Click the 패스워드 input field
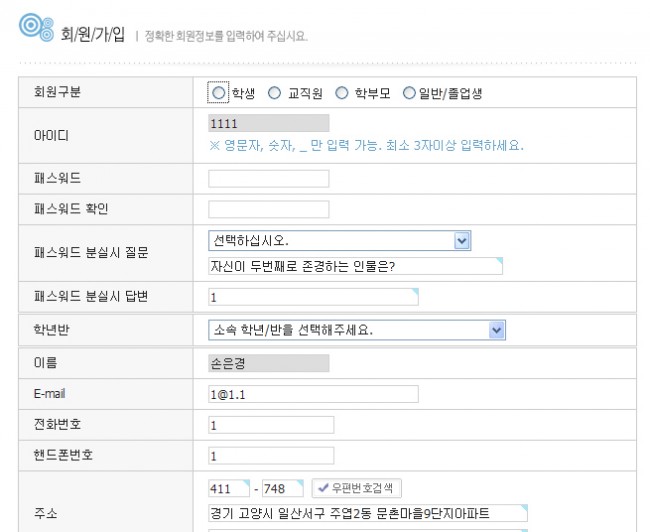 (268, 179)
